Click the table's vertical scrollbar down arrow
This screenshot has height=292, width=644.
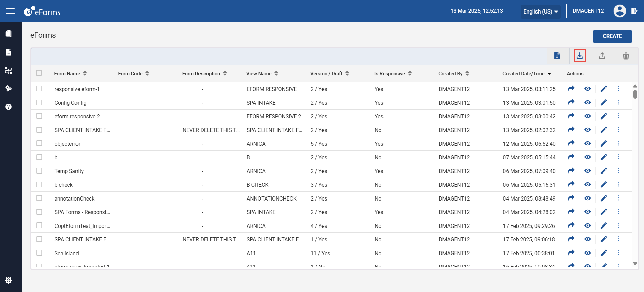[x=635, y=264]
